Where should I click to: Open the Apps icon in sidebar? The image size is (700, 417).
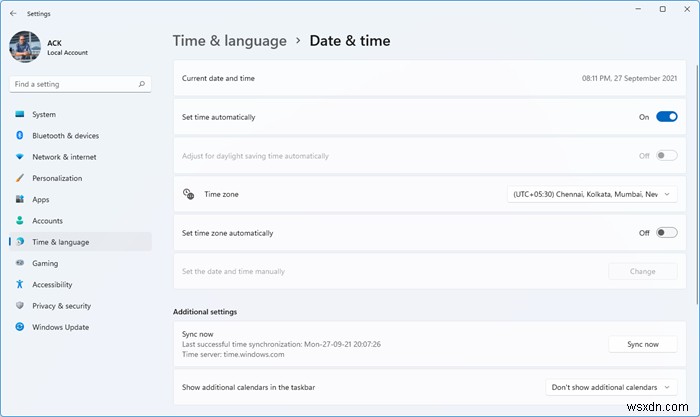19,200
